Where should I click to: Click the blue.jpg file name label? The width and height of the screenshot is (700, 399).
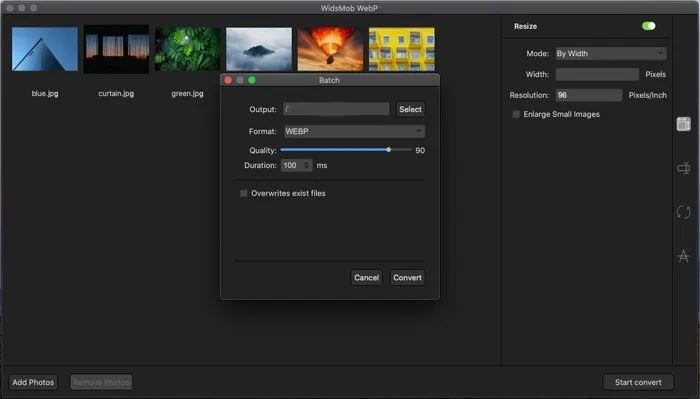(45, 94)
